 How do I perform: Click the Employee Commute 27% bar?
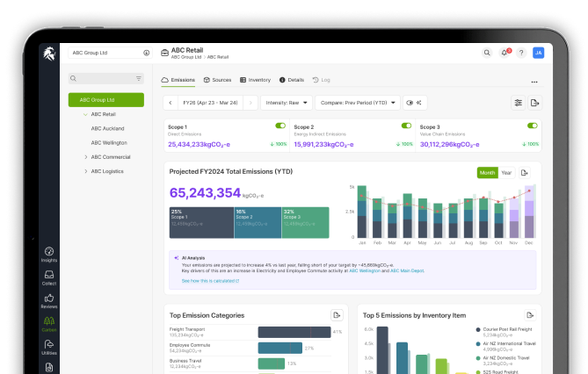coord(280,348)
